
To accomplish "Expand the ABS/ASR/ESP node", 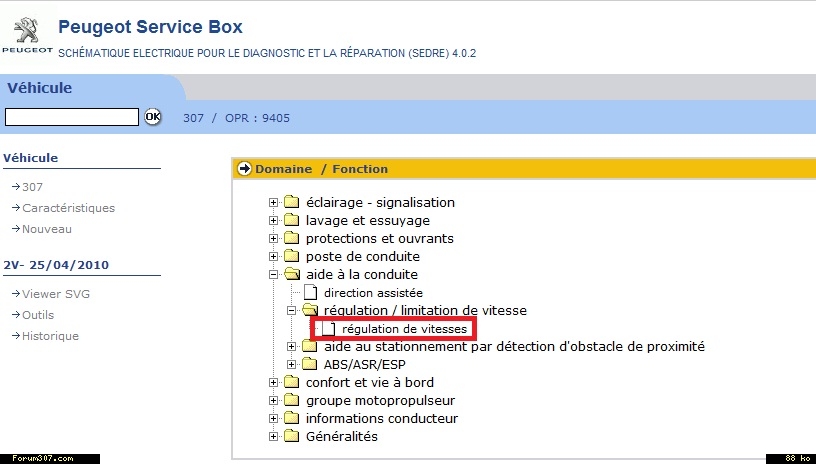I will click(x=291, y=365).
